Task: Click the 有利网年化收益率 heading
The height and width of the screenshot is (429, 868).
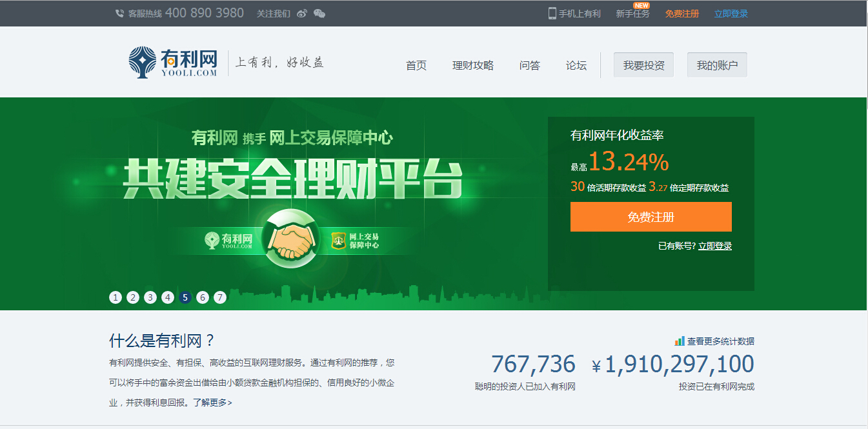Action: pos(617,135)
